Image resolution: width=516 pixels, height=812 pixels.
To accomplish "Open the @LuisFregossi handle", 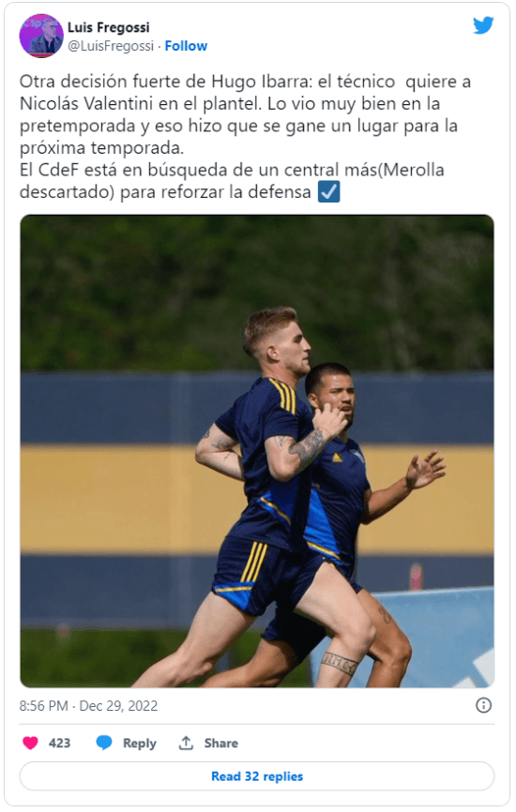I will pos(111,46).
